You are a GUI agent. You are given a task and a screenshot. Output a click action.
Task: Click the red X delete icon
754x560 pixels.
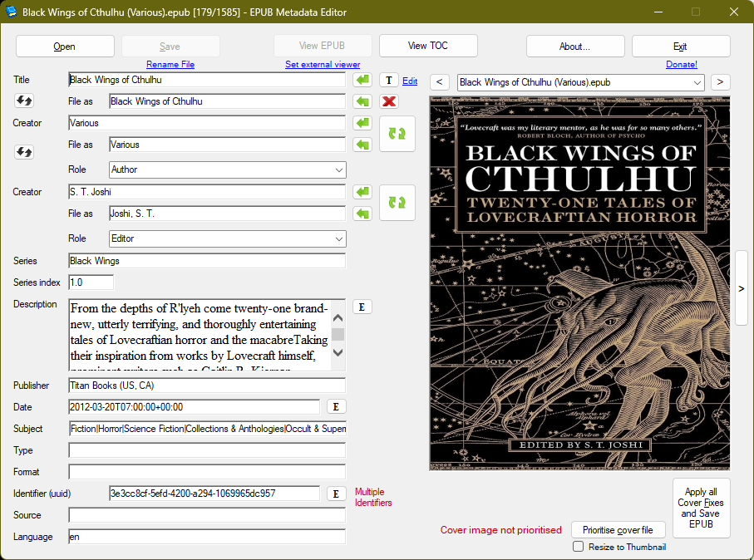pyautogui.click(x=388, y=101)
